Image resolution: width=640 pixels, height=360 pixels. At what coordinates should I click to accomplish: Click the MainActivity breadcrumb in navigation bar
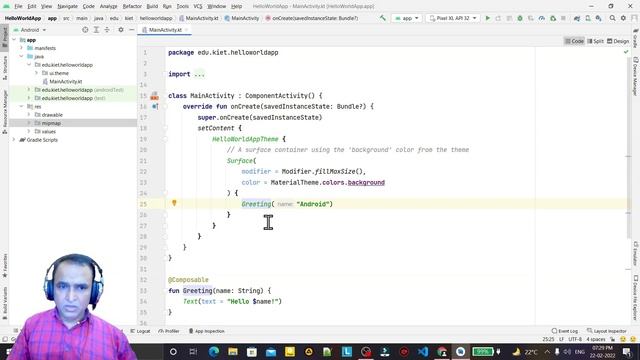point(242,18)
